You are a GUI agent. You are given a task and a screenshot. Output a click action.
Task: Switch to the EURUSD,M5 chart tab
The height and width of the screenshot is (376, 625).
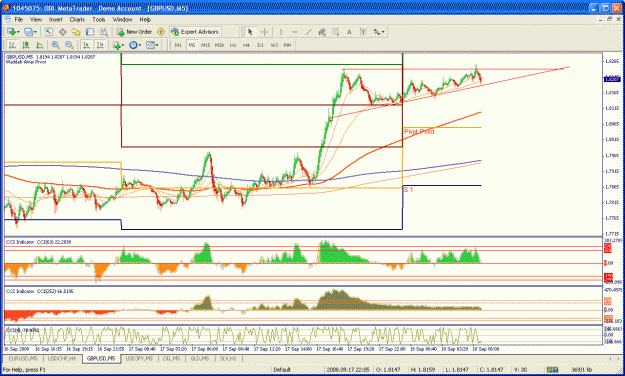(x=23, y=358)
